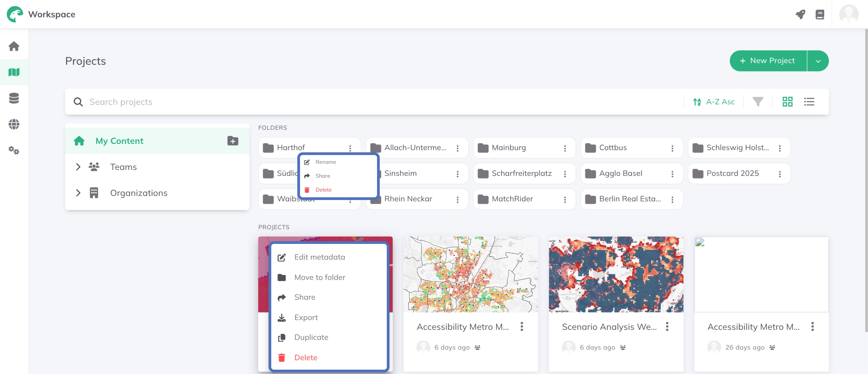Image resolution: width=868 pixels, height=374 pixels.
Task: Expand the Organizations tree node
Action: (x=78, y=193)
